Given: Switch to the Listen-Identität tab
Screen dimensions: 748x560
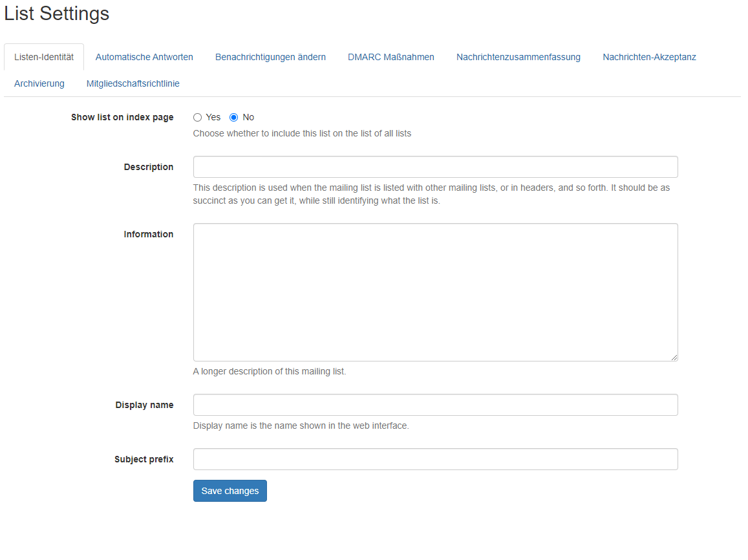Looking at the screenshot, I should [x=44, y=57].
